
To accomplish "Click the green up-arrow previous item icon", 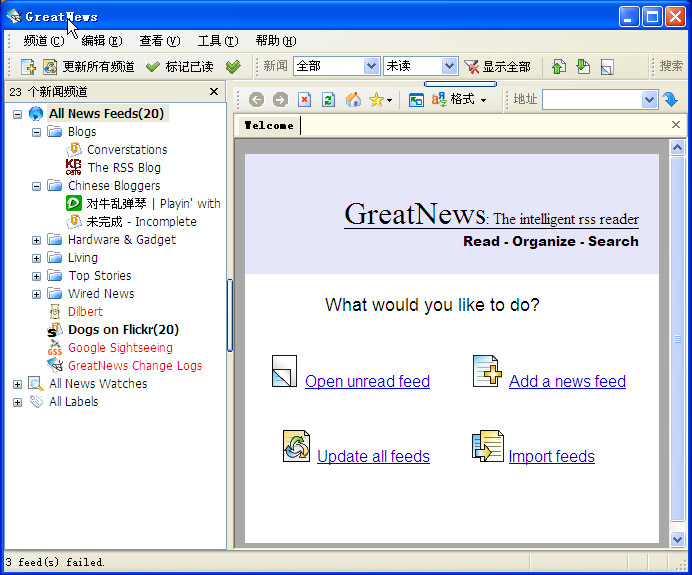I will 559,67.
